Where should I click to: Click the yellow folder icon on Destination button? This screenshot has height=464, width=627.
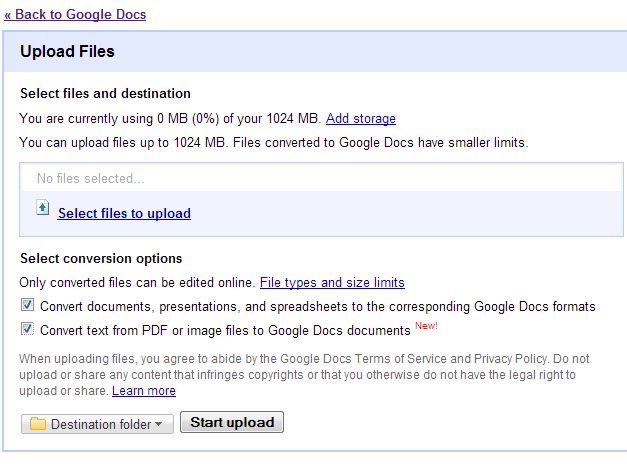coord(38,423)
